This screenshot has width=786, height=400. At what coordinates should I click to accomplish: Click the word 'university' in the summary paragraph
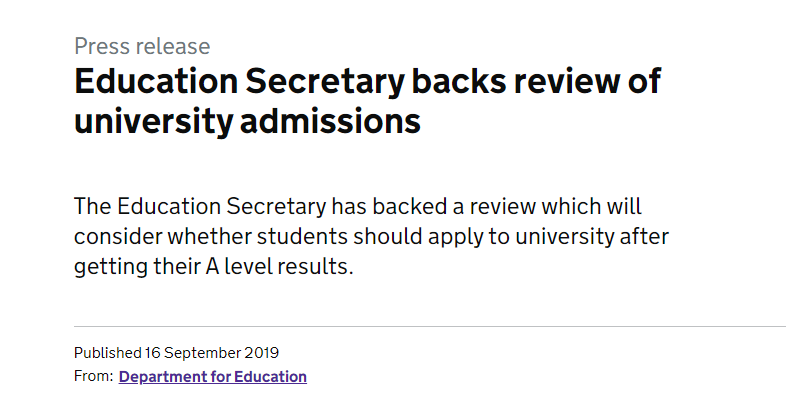pos(564,237)
